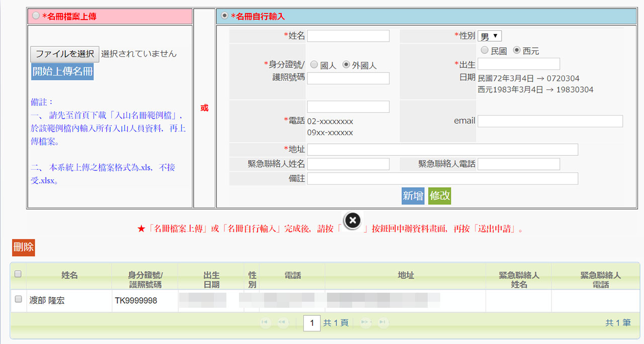Open the 性別 gender dropdown
The width and height of the screenshot is (644, 344).
pos(490,36)
